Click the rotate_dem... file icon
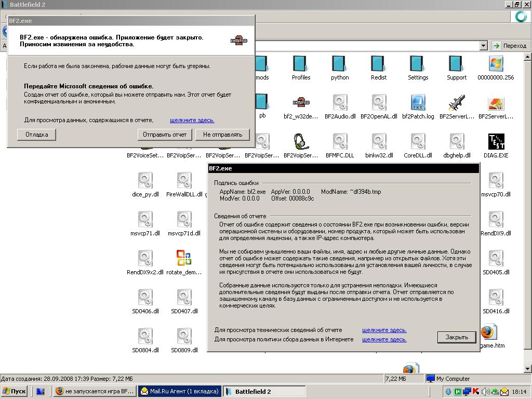 [184, 259]
